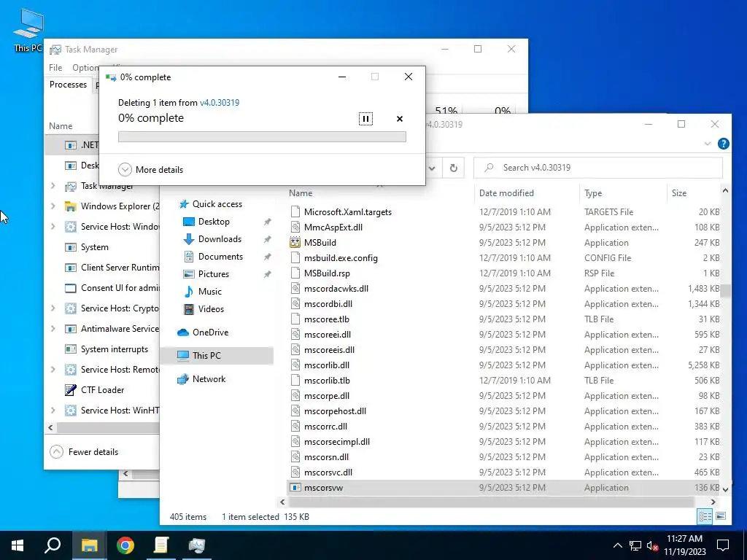Open the Windows Start menu
This screenshot has height=560, width=747.
18,545
